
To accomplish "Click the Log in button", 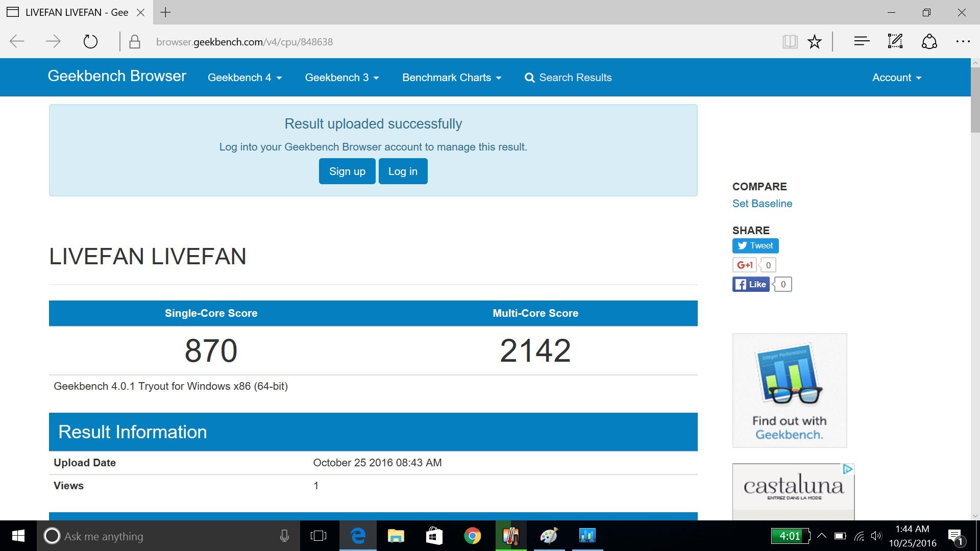I will (x=403, y=171).
